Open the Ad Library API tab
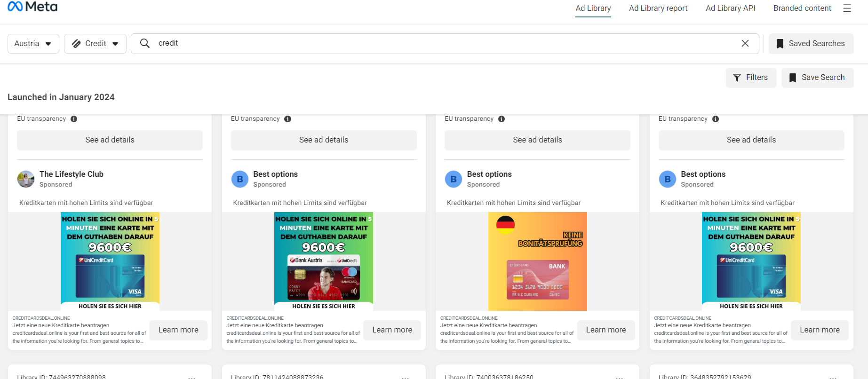 [x=730, y=8]
